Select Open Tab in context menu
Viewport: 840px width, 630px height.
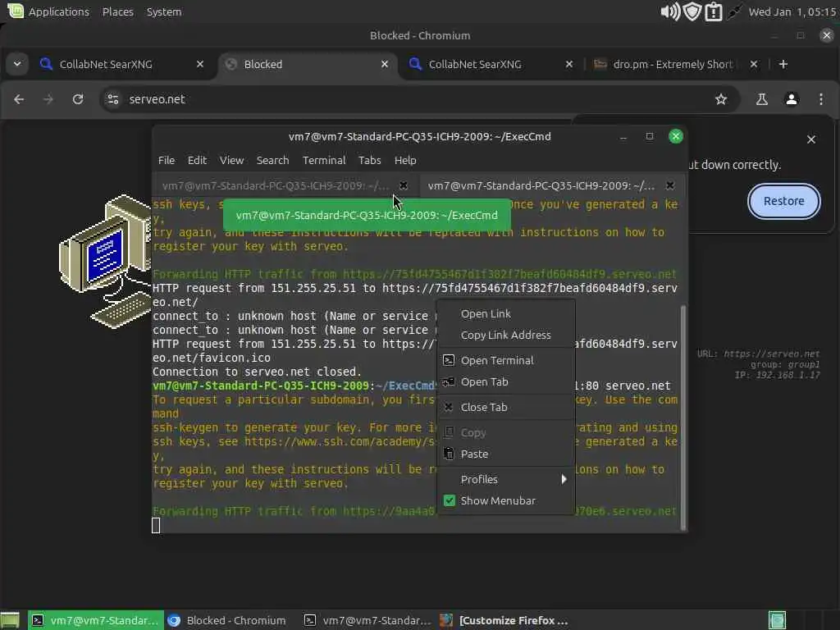click(x=505, y=382)
